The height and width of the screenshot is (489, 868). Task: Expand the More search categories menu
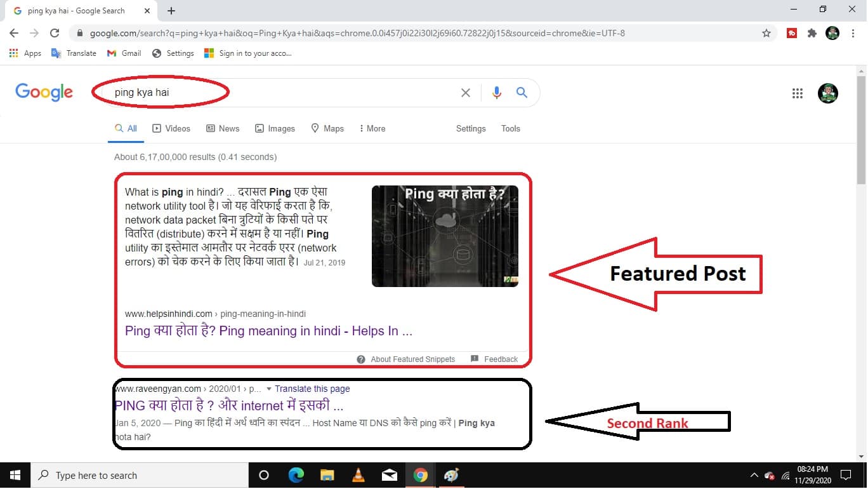point(372,128)
